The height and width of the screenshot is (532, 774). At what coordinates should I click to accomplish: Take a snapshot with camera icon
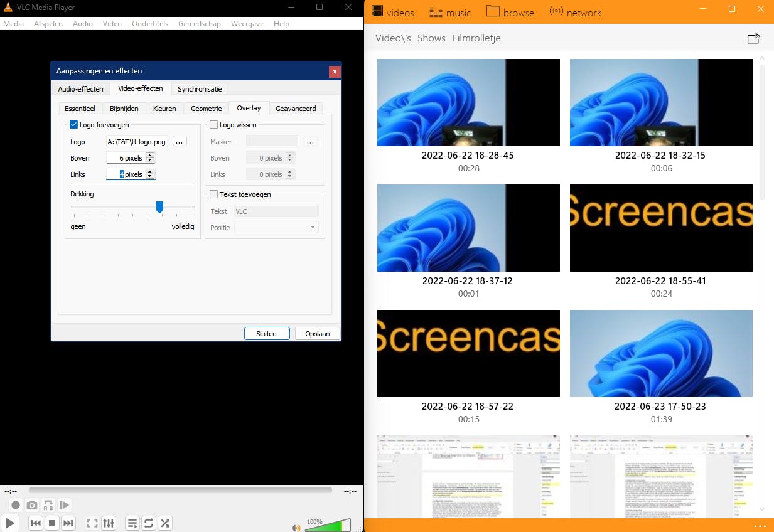(32, 505)
